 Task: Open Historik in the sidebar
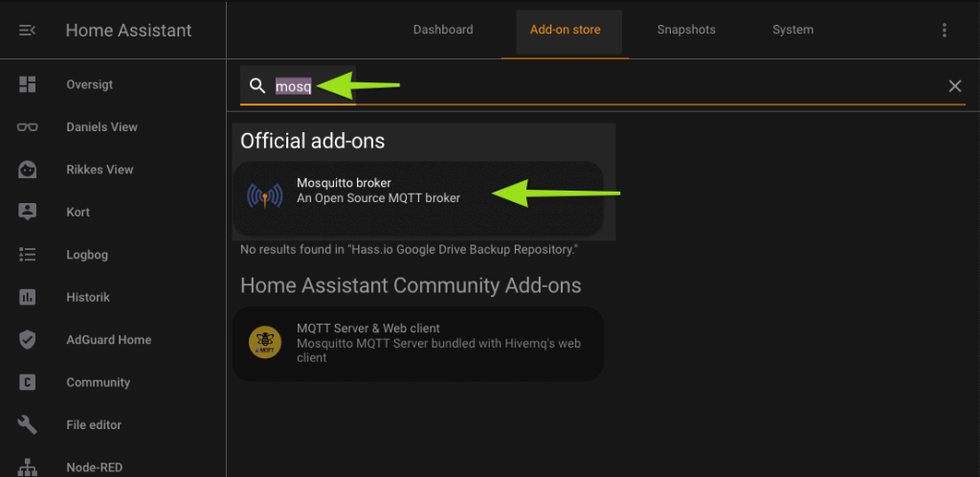(113, 297)
